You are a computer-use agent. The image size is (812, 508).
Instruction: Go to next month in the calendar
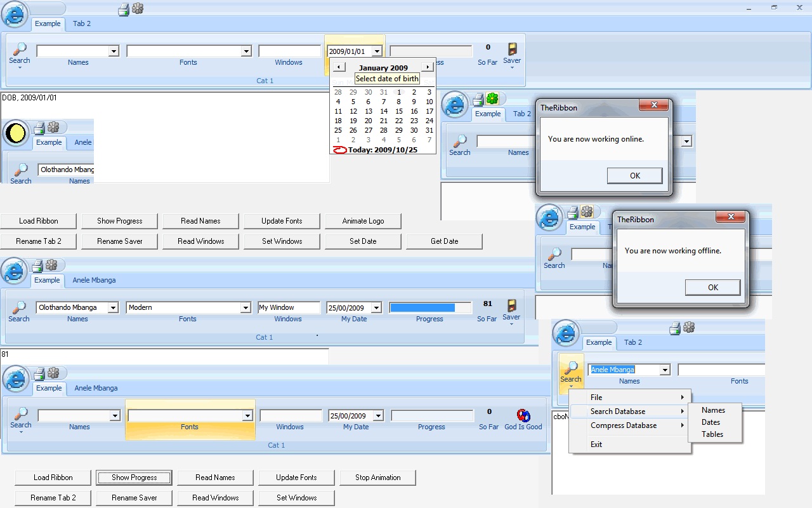428,67
